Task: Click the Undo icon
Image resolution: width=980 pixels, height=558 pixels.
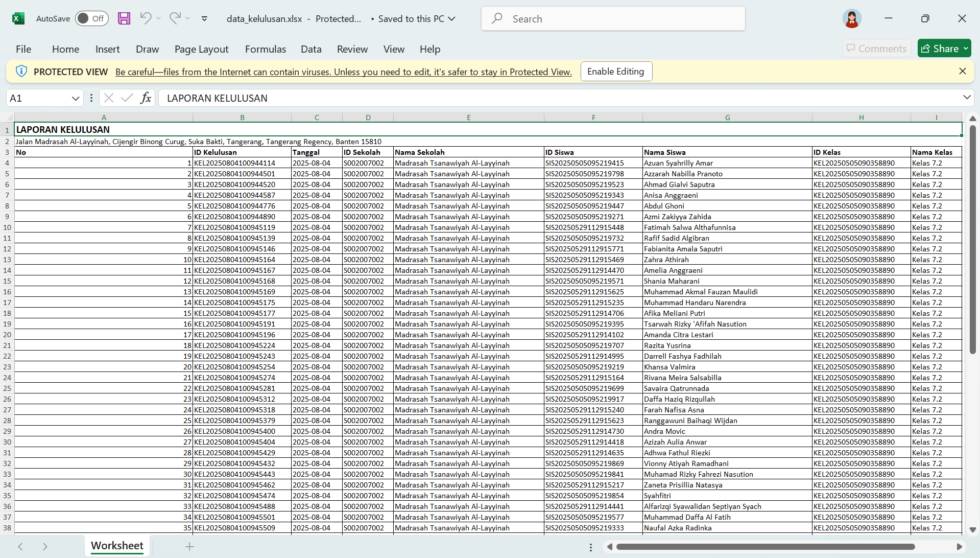Action: pos(146,18)
